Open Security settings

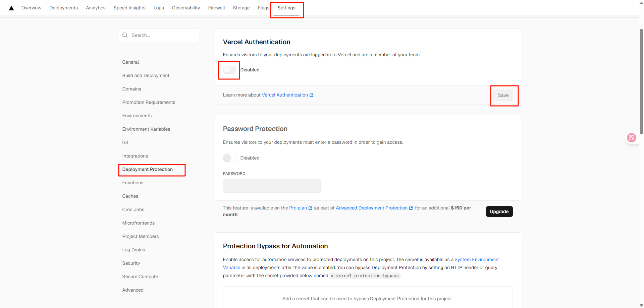point(131,263)
